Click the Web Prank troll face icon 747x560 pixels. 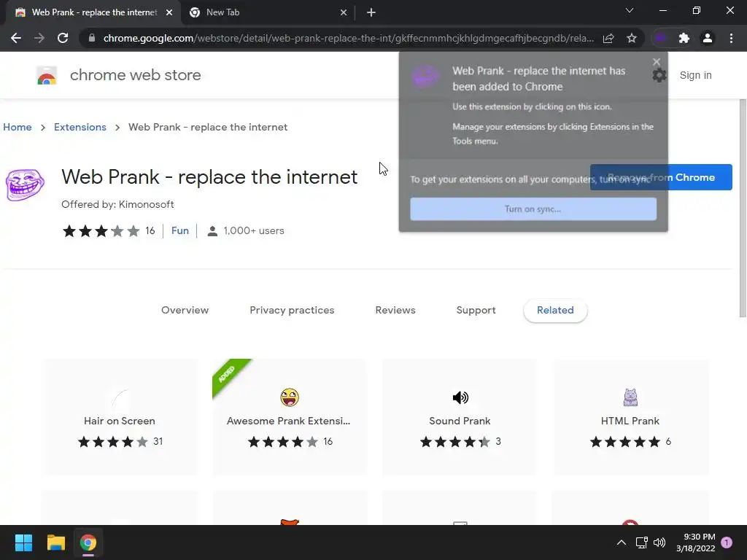[x=25, y=184]
